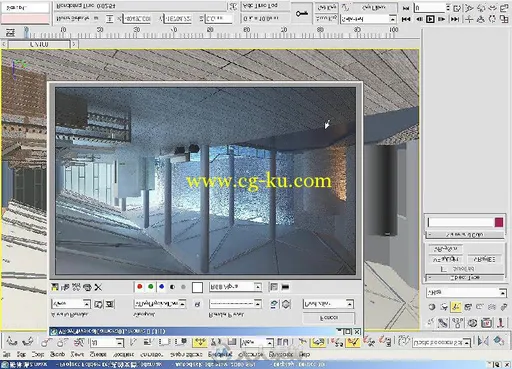512x369 pixels.
Task: Select the Select Object arrow tool
Action: click(x=133, y=342)
